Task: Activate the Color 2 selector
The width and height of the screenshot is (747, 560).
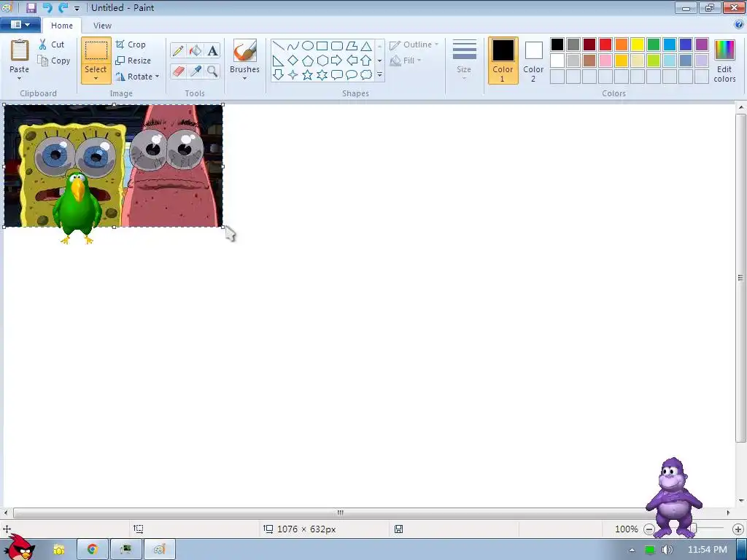Action: [x=533, y=61]
